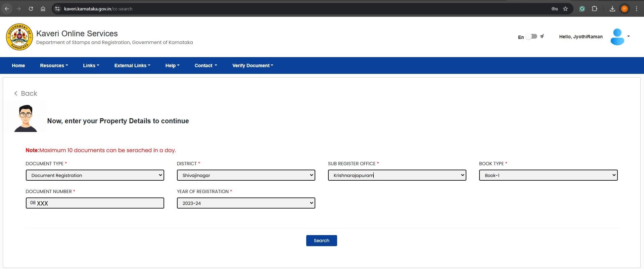Open the Resources menu
This screenshot has height=269, width=644.
pos(54,65)
